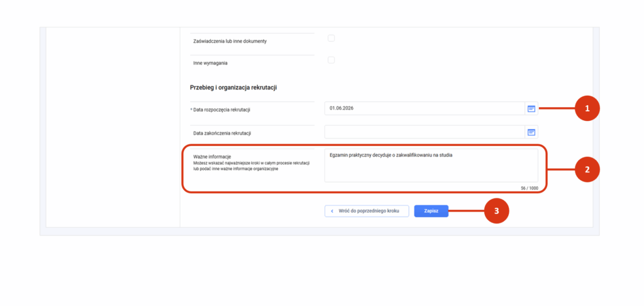This screenshot has height=306, width=644.
Task: Click the red annotation circle numbered 2
Action: point(587,169)
